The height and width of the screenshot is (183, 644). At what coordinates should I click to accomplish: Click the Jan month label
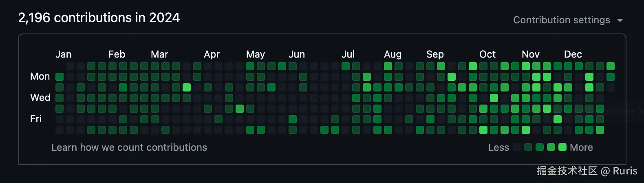point(63,54)
